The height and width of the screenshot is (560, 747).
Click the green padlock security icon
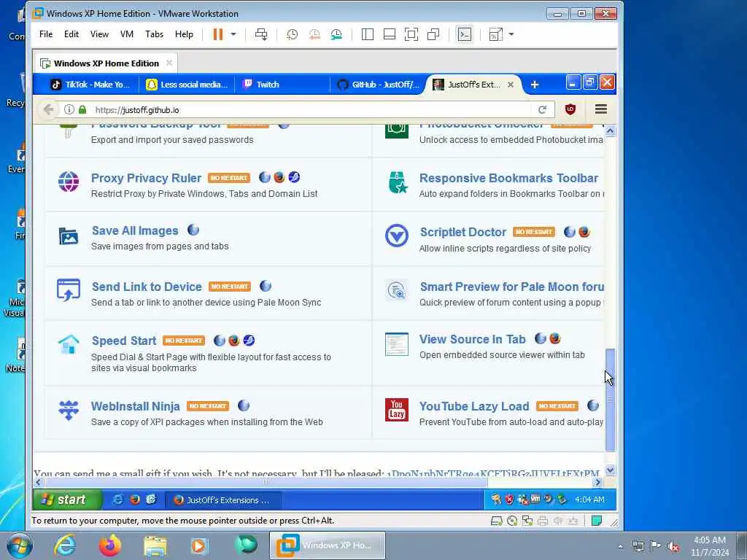pos(82,109)
